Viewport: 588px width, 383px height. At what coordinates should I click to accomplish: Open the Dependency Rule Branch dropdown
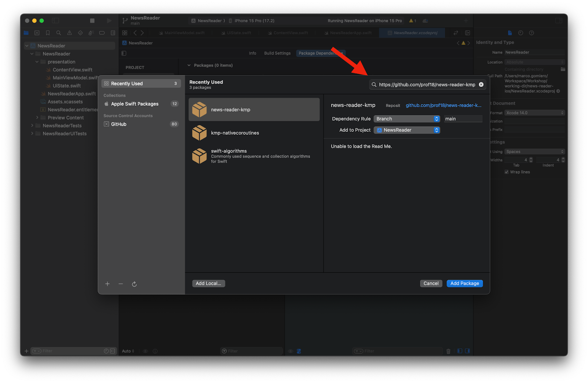click(407, 119)
